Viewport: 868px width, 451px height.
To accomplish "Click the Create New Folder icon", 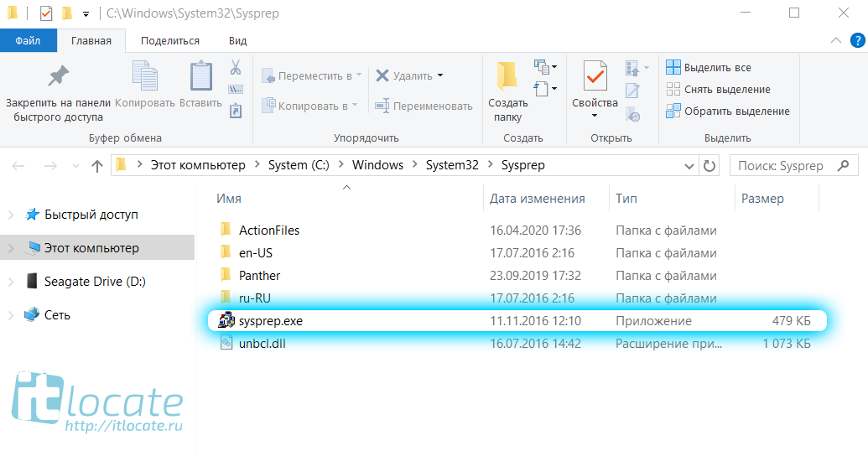I will point(507,77).
